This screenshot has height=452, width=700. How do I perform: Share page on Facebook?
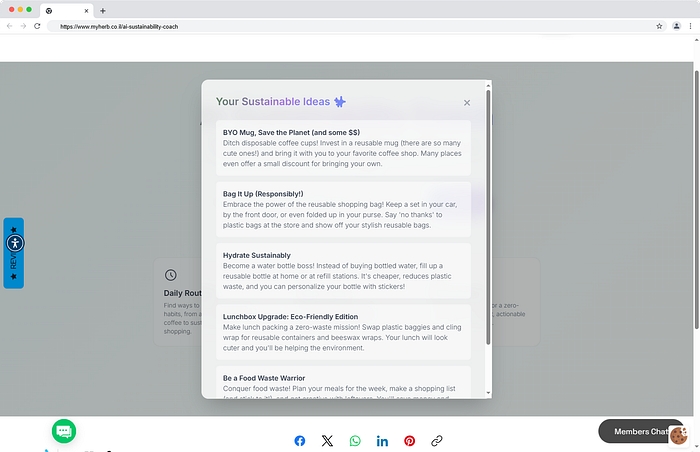pos(300,441)
